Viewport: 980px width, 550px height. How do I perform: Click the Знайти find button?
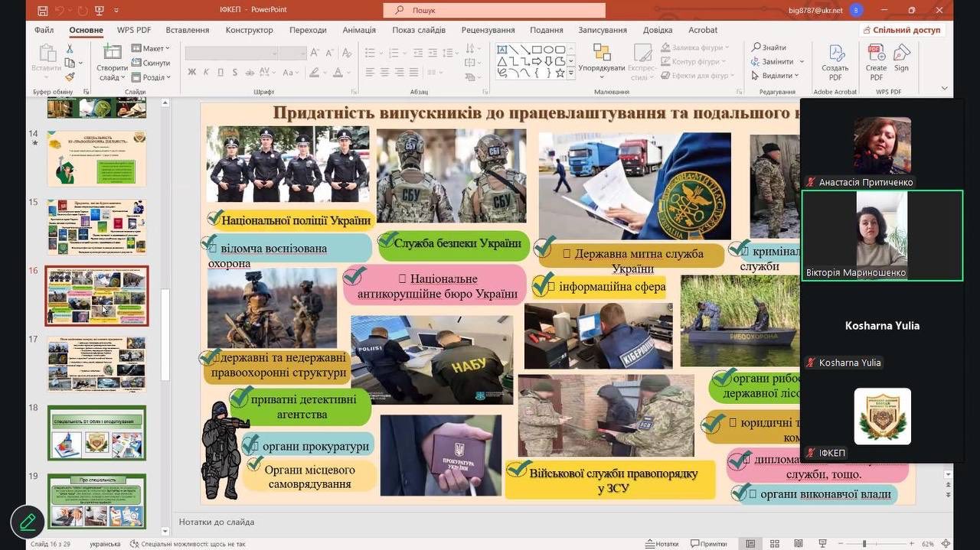(x=769, y=47)
